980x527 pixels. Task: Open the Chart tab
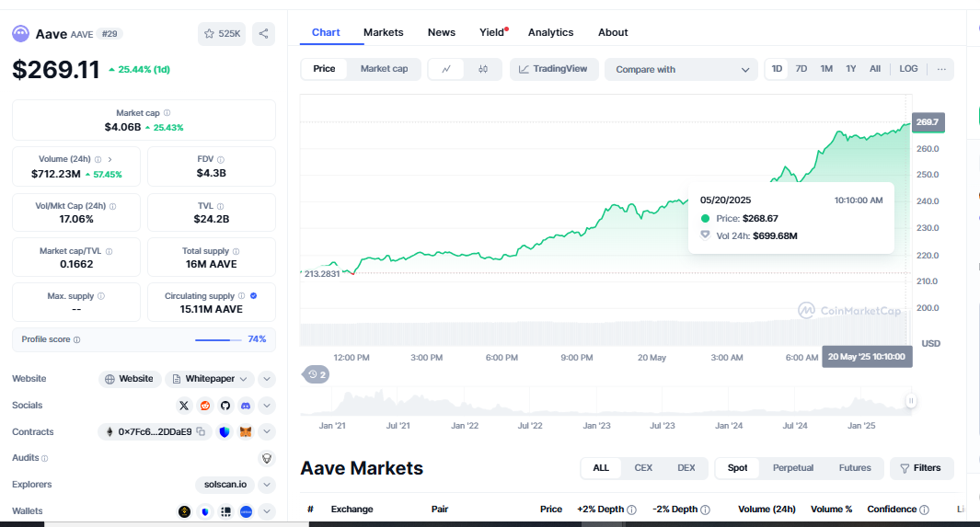[x=326, y=32]
